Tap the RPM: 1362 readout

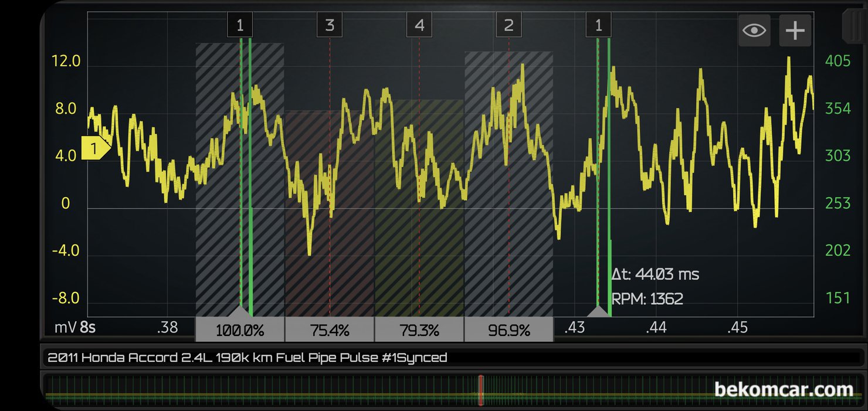[x=647, y=299]
